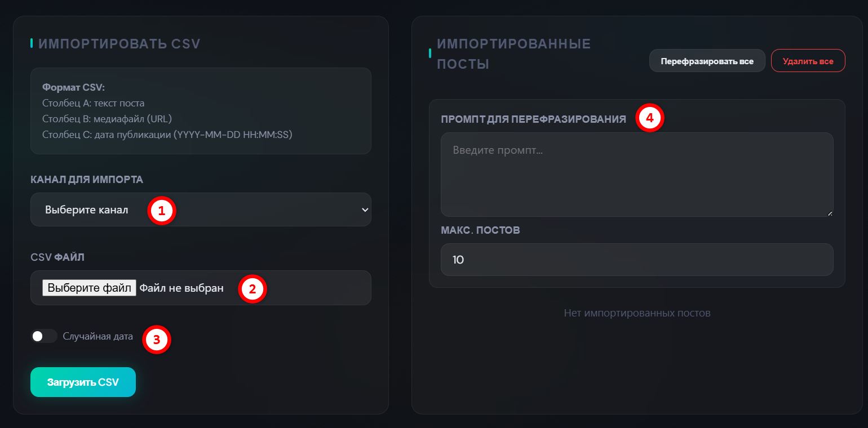Click the Выберите файл file button
The image size is (868, 428).
89,288
